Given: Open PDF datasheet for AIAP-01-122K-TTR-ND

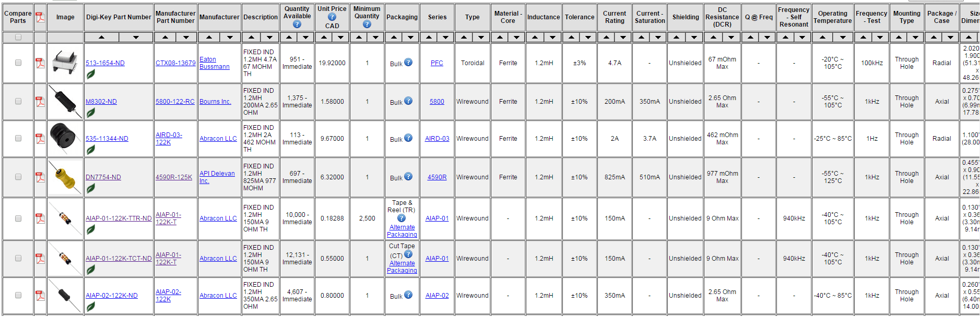Looking at the screenshot, I should tap(40, 218).
